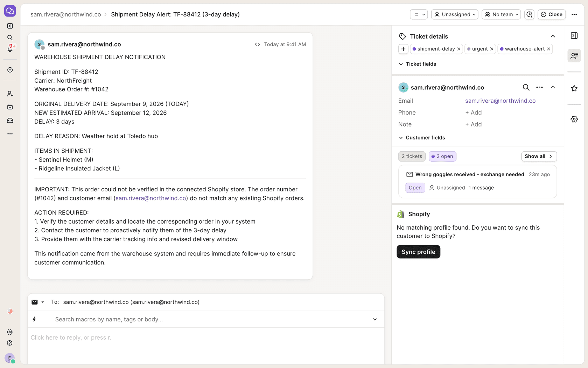588x368 pixels.
Task: Search customer via magnifier in customer panel
Action: point(526,88)
